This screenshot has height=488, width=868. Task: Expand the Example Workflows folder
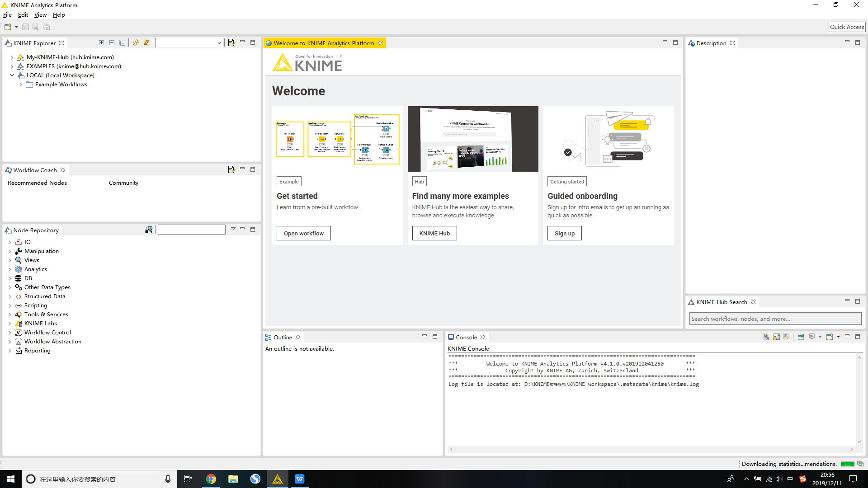tap(21, 84)
